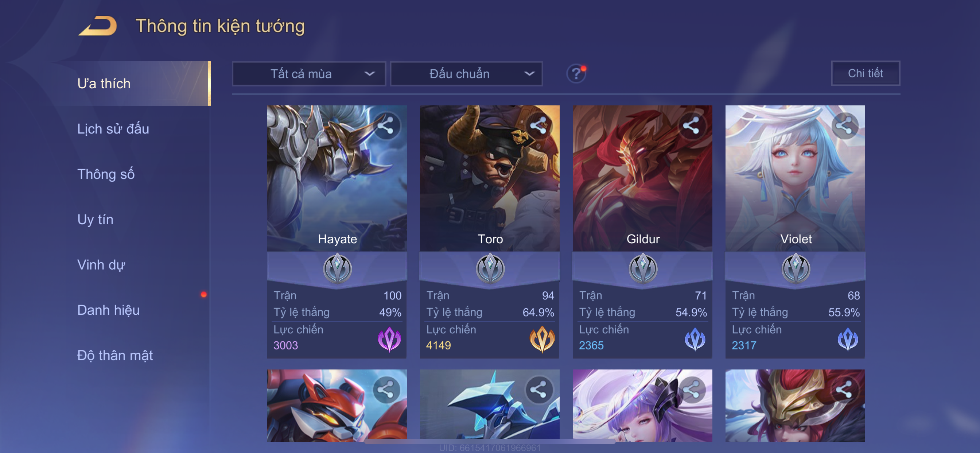Share the red fox mech hero card
Screen dimensions: 980x453
click(385, 390)
